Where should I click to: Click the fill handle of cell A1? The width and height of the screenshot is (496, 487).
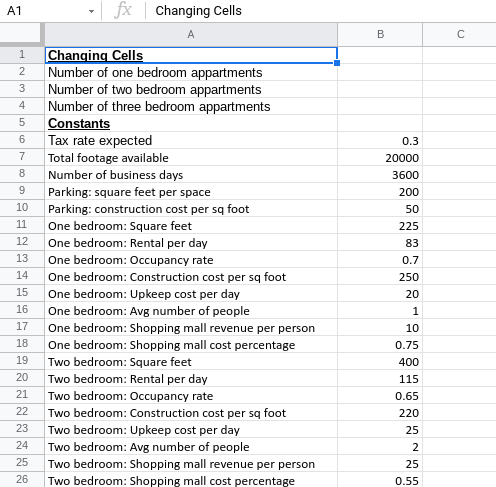337,63
